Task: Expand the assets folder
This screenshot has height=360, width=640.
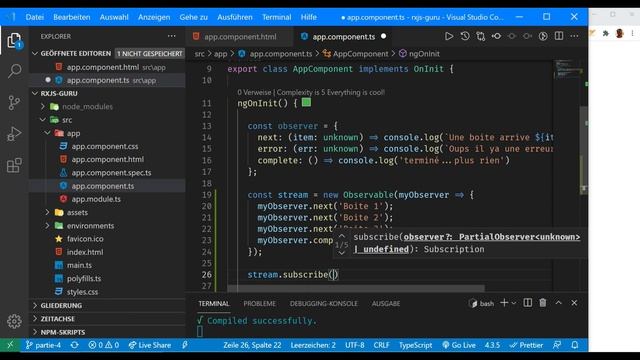Action: (x=48, y=212)
